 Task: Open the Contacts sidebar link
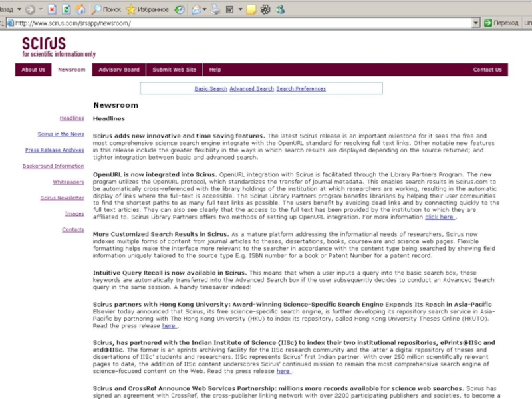click(73, 229)
